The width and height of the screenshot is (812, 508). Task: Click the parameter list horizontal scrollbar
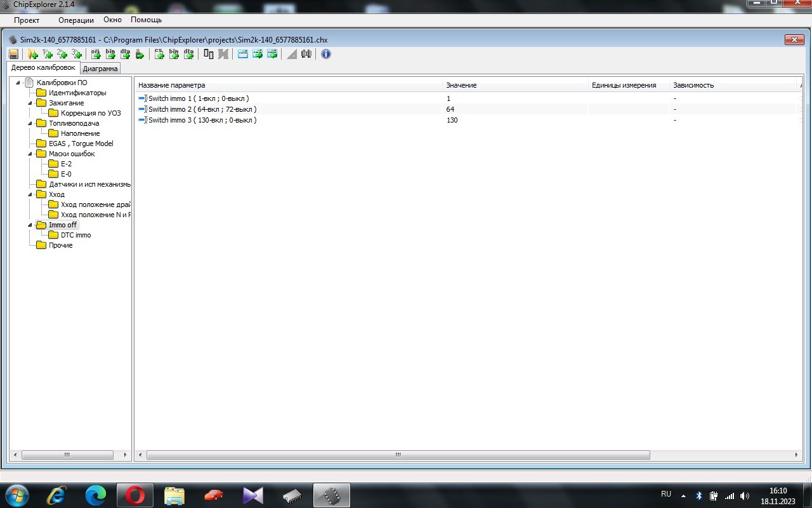click(x=398, y=455)
